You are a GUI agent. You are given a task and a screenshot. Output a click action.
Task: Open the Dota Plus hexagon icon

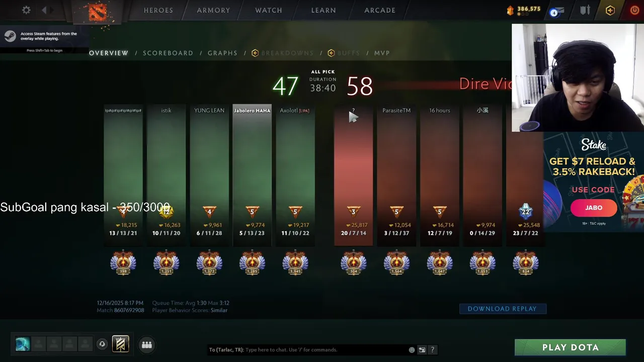610,10
